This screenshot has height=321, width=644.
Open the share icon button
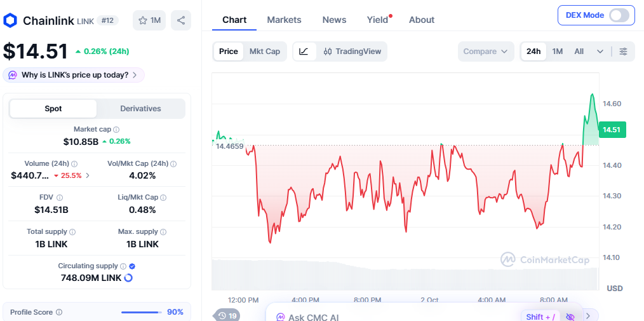point(181,20)
